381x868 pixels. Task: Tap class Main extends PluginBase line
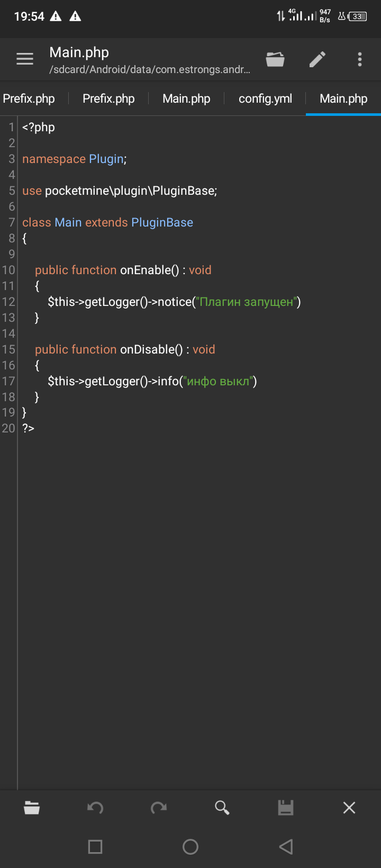pyautogui.click(x=107, y=222)
